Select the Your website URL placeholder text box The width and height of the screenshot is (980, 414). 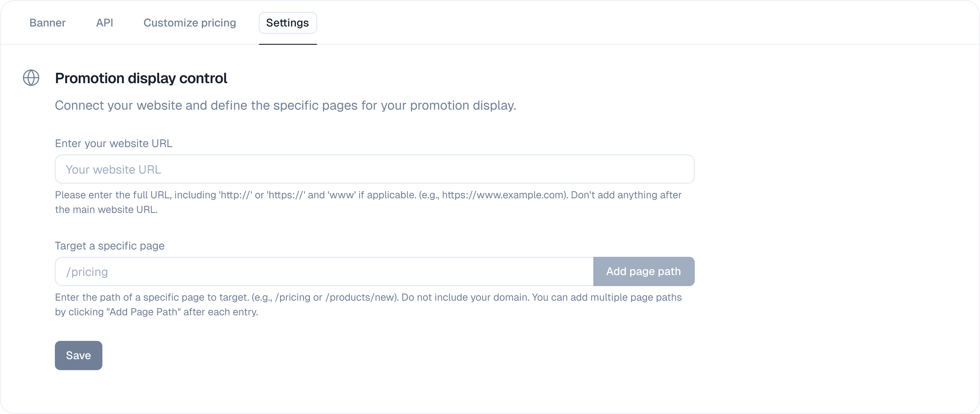coord(374,169)
